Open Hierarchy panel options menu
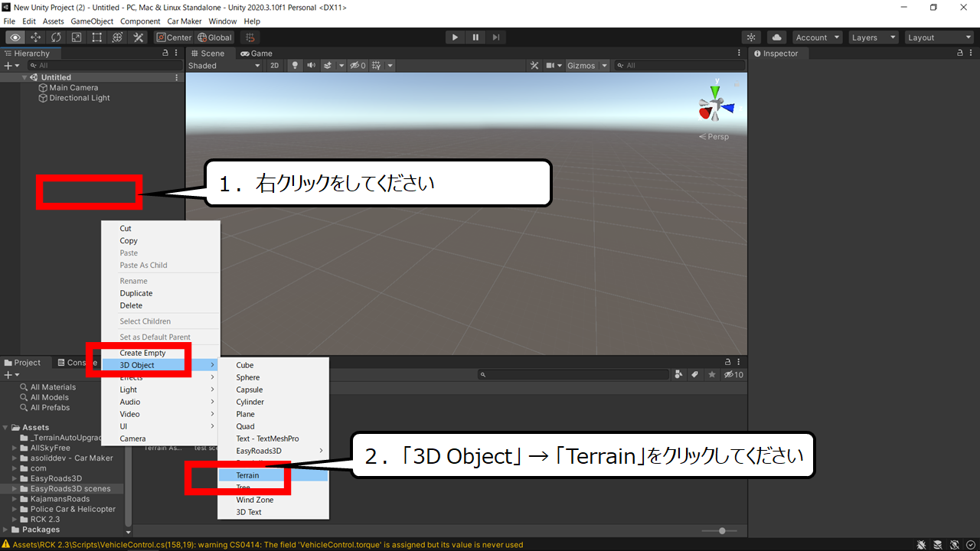The height and width of the screenshot is (551, 980). pyautogui.click(x=177, y=54)
